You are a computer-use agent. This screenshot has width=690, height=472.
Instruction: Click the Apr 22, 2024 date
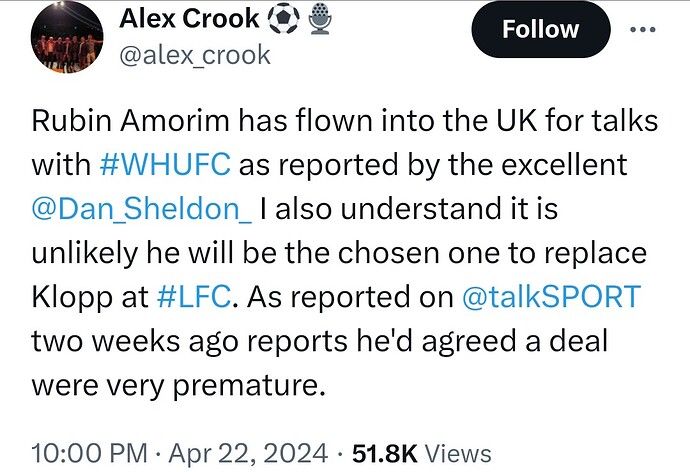pyautogui.click(x=248, y=453)
